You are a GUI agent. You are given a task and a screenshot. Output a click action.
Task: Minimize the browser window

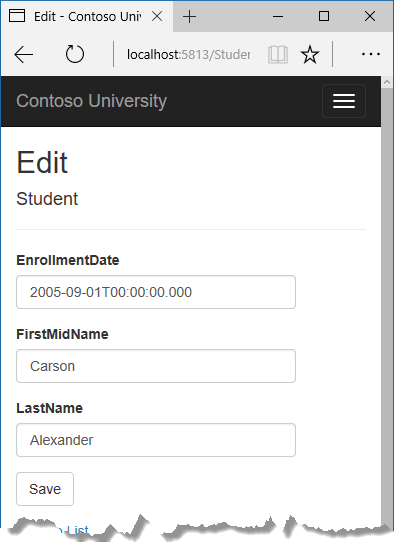(x=278, y=16)
